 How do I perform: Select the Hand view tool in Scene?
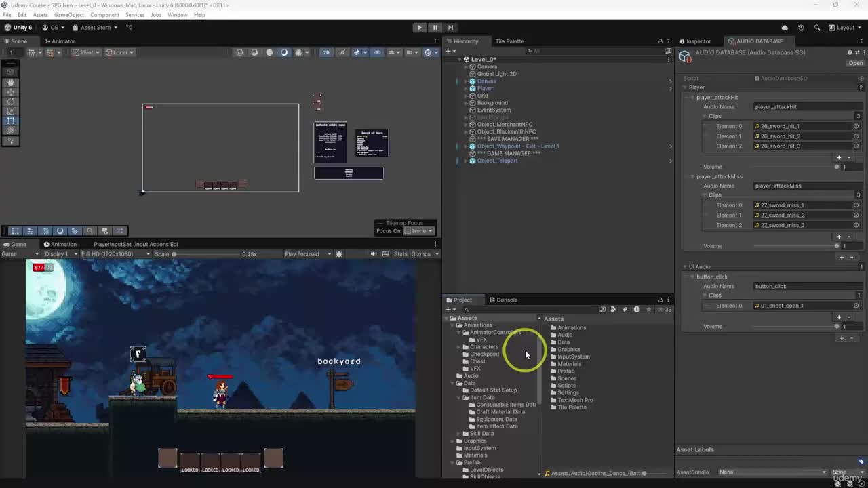(10, 82)
